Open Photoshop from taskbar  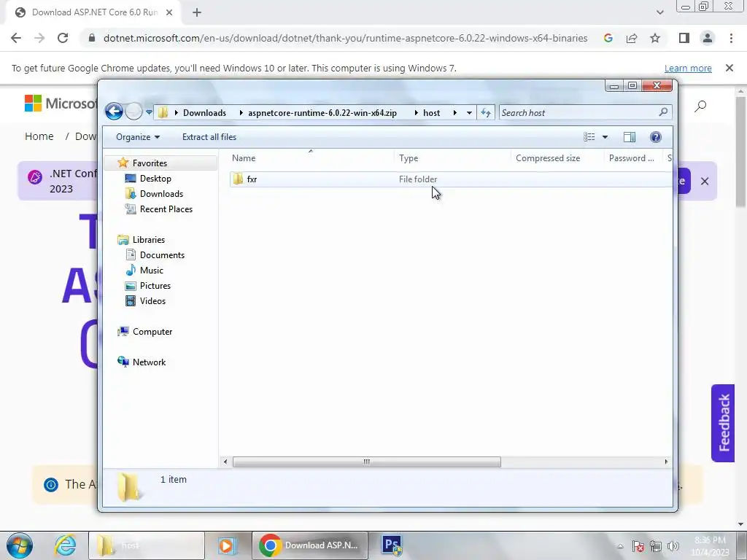pyautogui.click(x=392, y=545)
